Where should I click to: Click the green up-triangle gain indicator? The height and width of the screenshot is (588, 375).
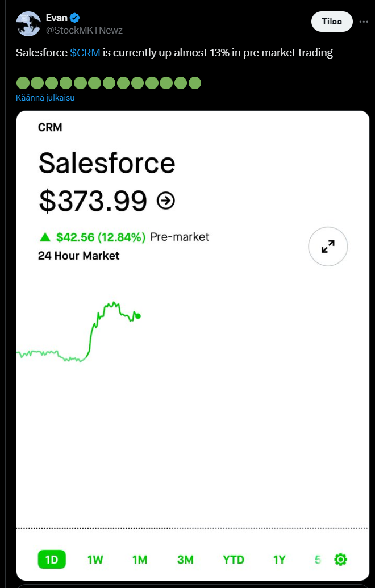45,237
